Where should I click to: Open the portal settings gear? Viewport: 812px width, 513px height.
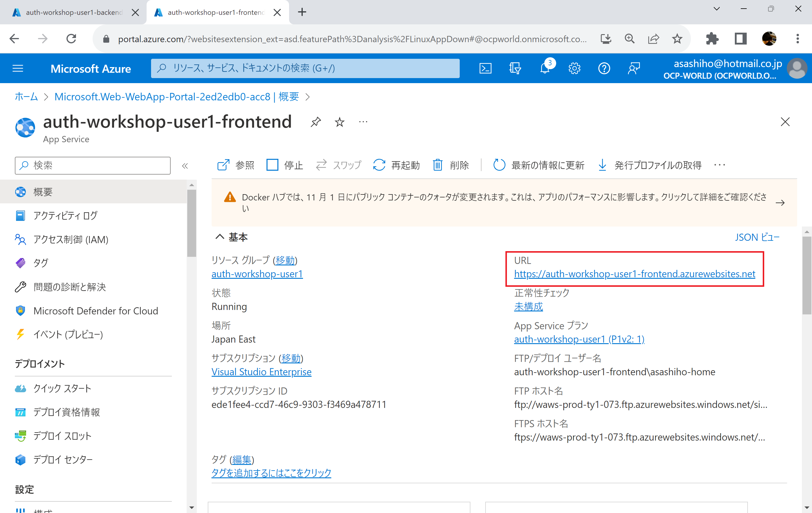574,68
